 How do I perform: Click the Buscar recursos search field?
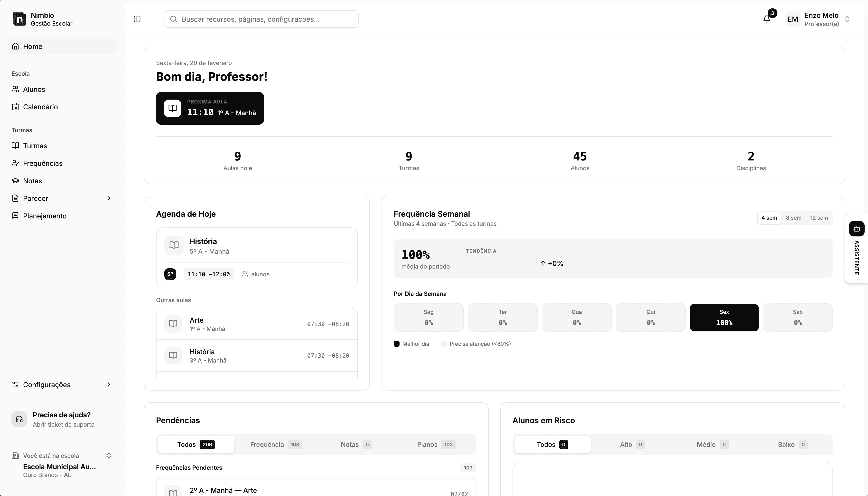click(261, 19)
